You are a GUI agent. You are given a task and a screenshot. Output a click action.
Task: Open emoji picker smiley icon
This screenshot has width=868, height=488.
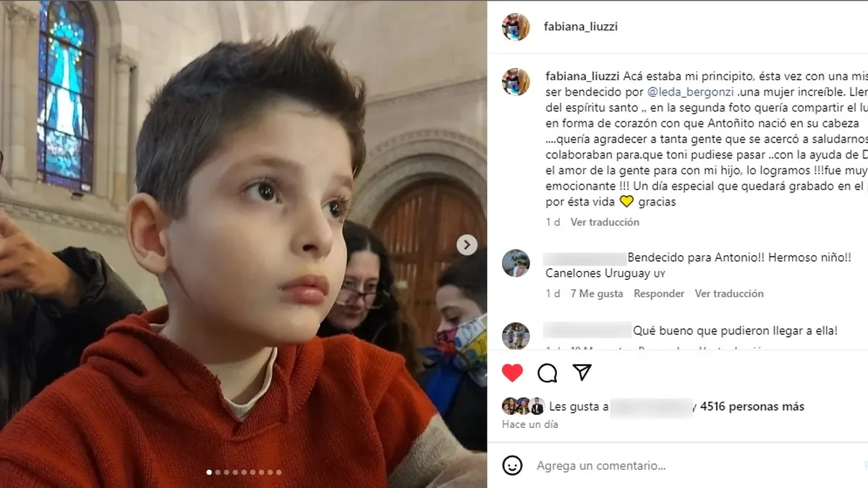coord(512,466)
